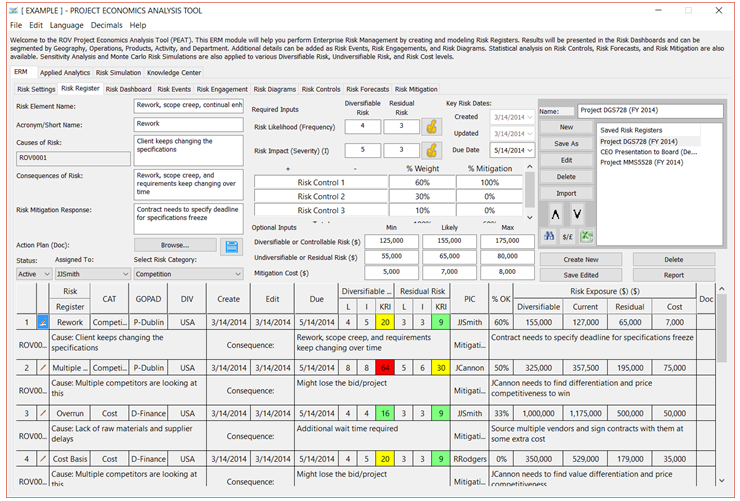Click the yellow KRI cell showing 30
The width and height of the screenshot is (740, 501).
coord(441,368)
